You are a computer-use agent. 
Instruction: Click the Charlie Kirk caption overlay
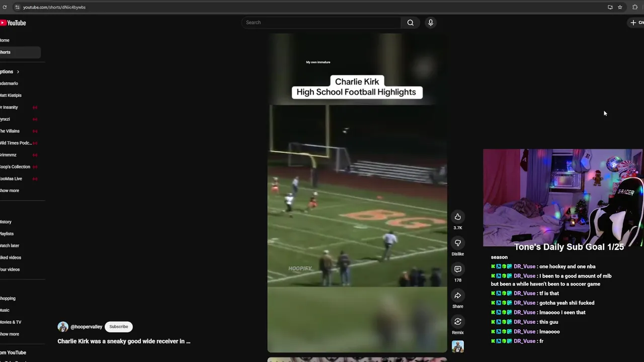pyautogui.click(x=357, y=87)
